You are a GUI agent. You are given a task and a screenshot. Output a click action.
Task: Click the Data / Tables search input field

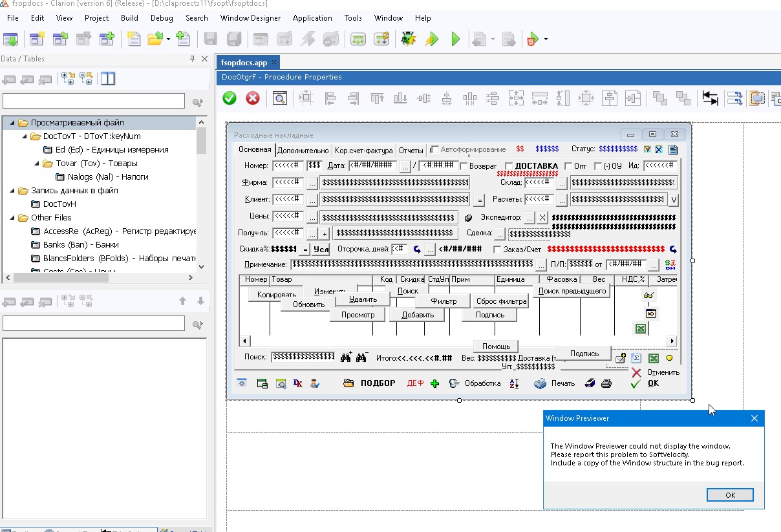point(94,101)
